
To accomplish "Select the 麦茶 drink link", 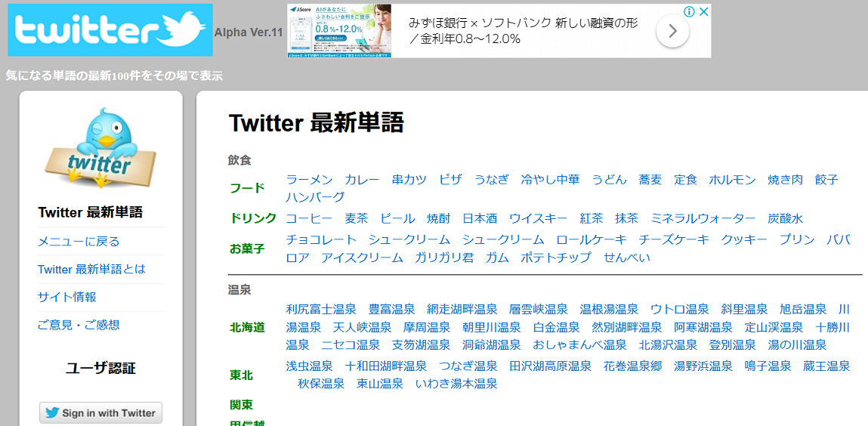I will coord(357,218).
